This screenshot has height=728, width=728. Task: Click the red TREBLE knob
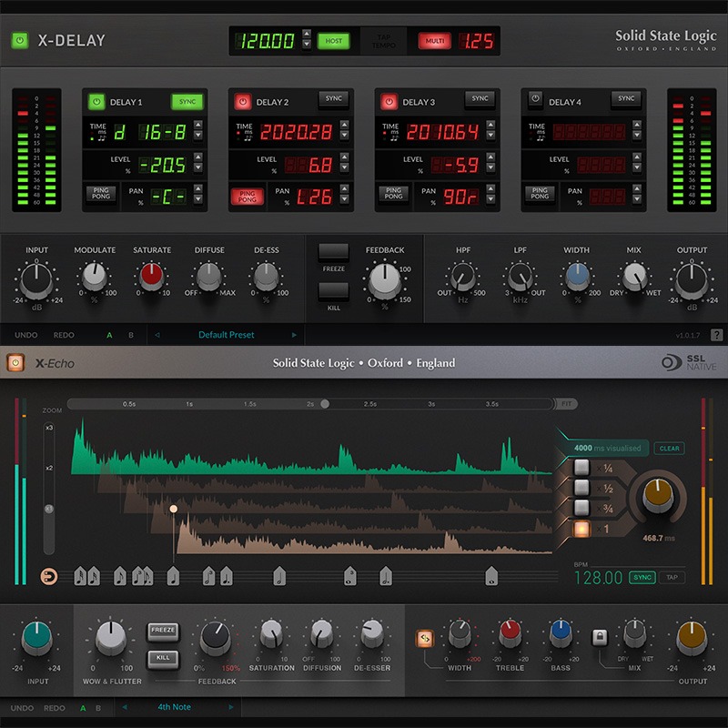(x=510, y=634)
